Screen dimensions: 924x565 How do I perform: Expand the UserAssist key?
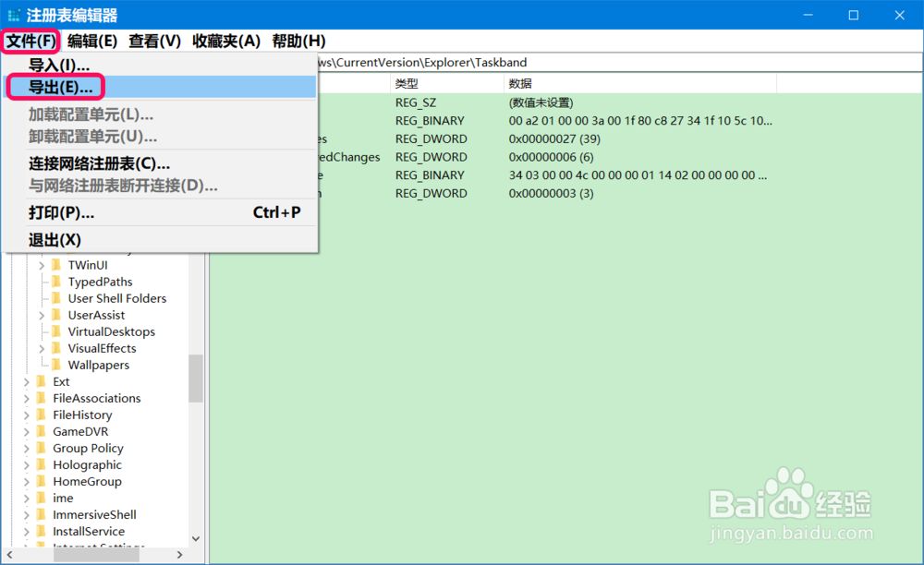point(40,315)
